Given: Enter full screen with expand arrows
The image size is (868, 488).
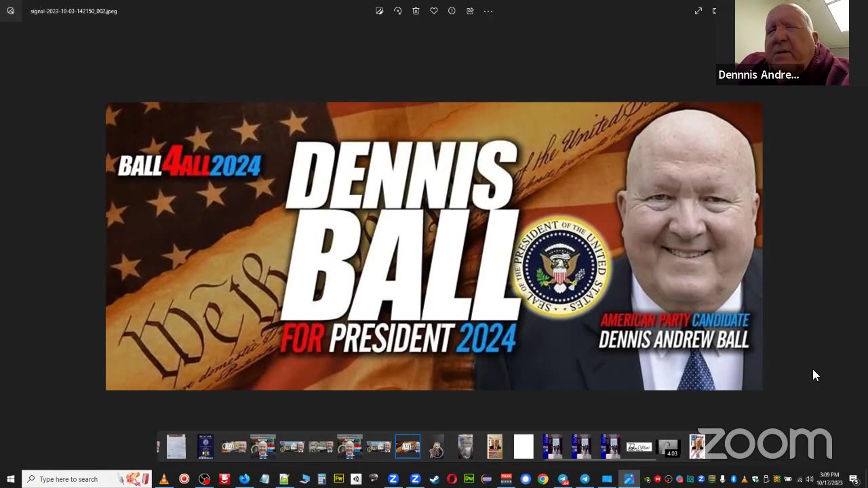Looking at the screenshot, I should point(698,11).
